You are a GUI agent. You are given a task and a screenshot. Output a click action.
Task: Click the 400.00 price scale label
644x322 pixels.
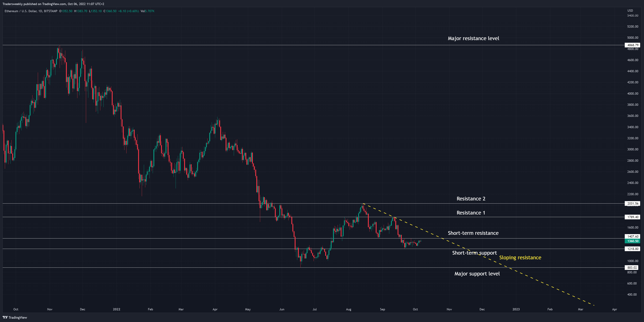pyautogui.click(x=632, y=295)
